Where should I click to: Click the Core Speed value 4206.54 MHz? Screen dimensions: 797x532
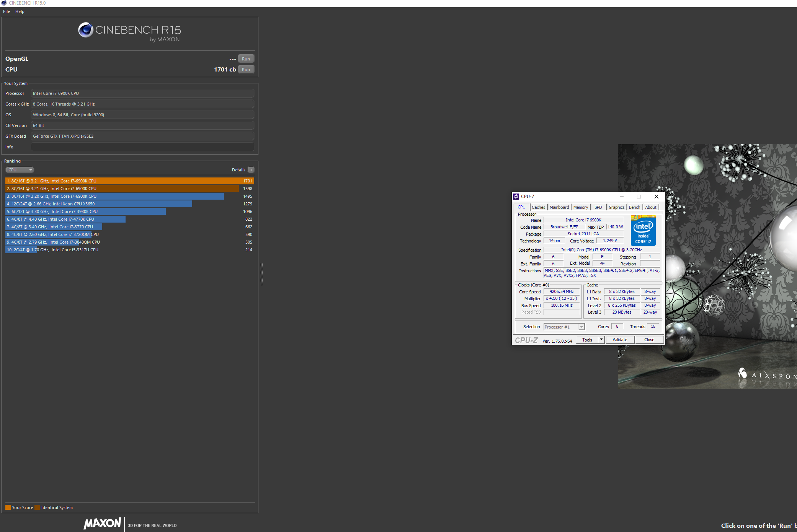[562, 291]
